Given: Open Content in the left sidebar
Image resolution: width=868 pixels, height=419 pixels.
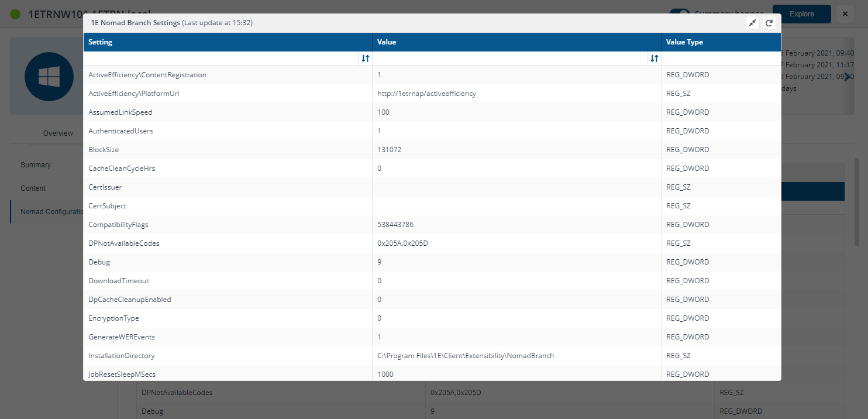Looking at the screenshot, I should (x=33, y=188).
